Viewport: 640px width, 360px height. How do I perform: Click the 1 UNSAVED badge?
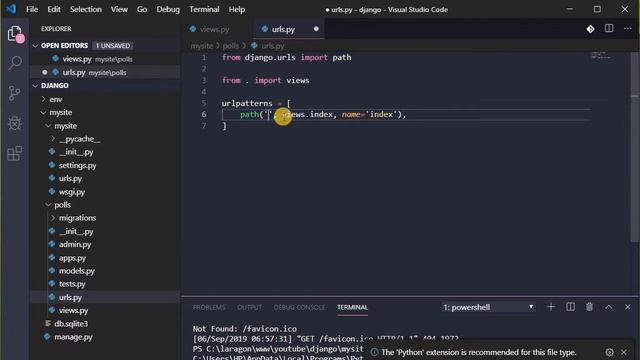113,46
